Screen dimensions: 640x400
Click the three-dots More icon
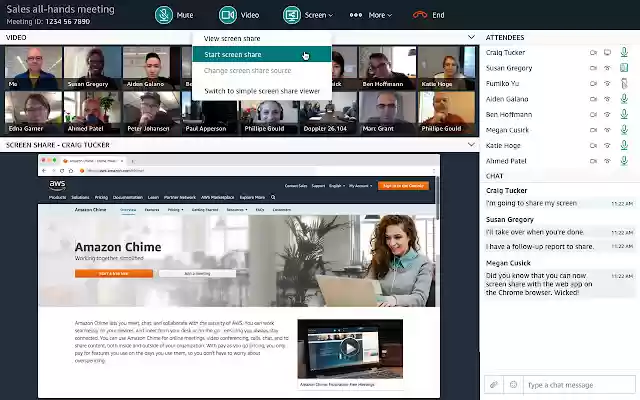click(x=356, y=15)
